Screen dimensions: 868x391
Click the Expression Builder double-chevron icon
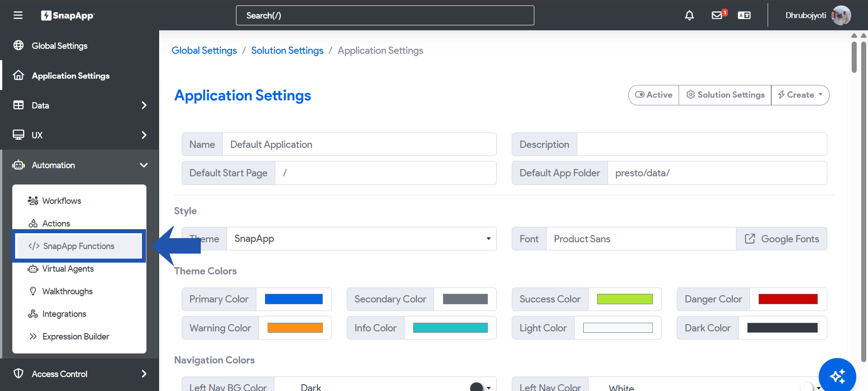33,336
